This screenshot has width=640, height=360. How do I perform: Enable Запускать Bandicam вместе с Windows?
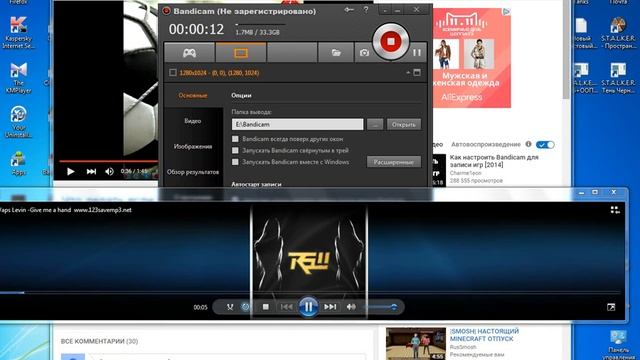235,162
